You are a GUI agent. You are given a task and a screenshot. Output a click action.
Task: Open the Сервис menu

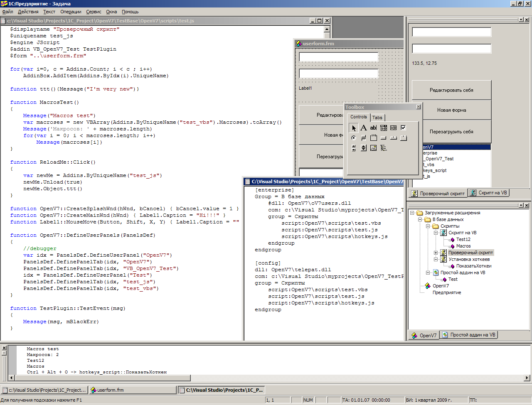[94, 12]
